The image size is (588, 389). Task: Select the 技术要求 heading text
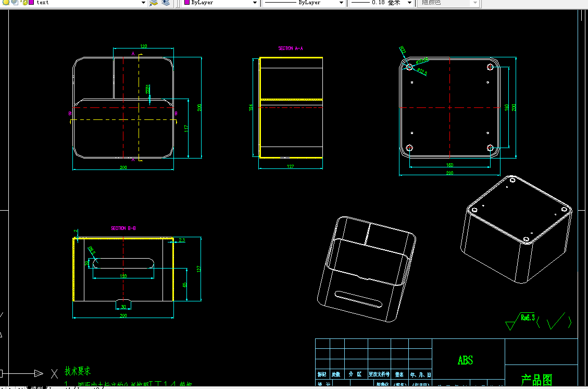click(78, 371)
